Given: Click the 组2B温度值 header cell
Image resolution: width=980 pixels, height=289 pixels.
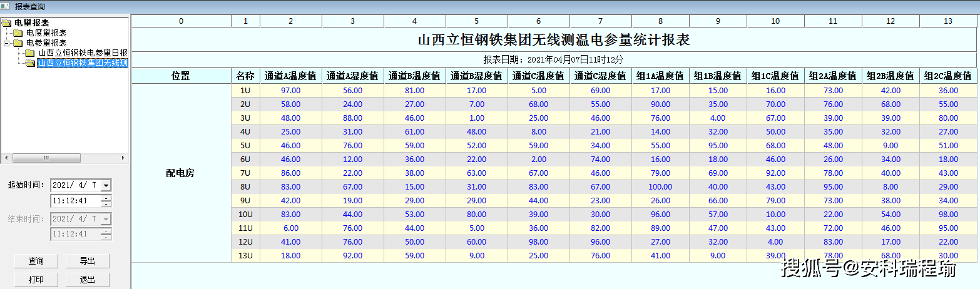Looking at the screenshot, I should [891, 76].
